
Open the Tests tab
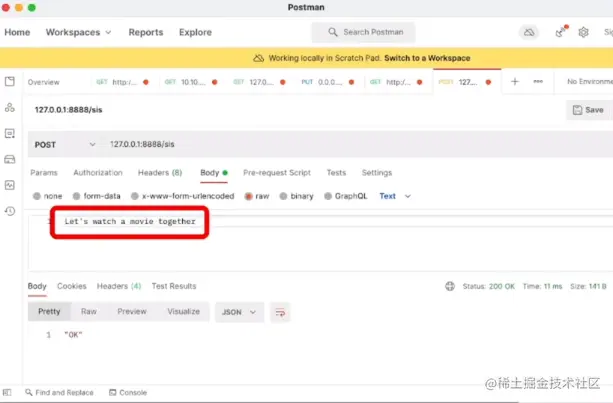click(x=336, y=173)
